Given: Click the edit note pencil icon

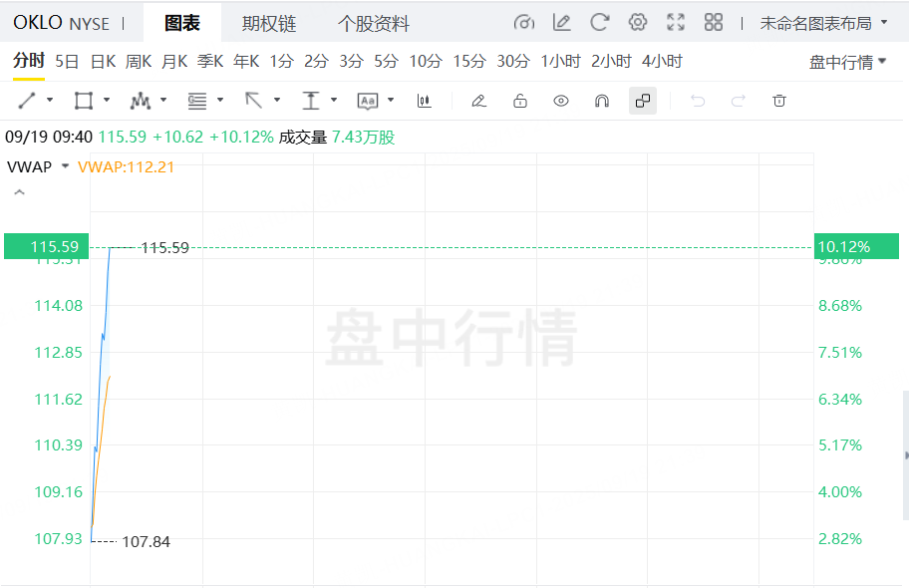Looking at the screenshot, I should pyautogui.click(x=562, y=23).
